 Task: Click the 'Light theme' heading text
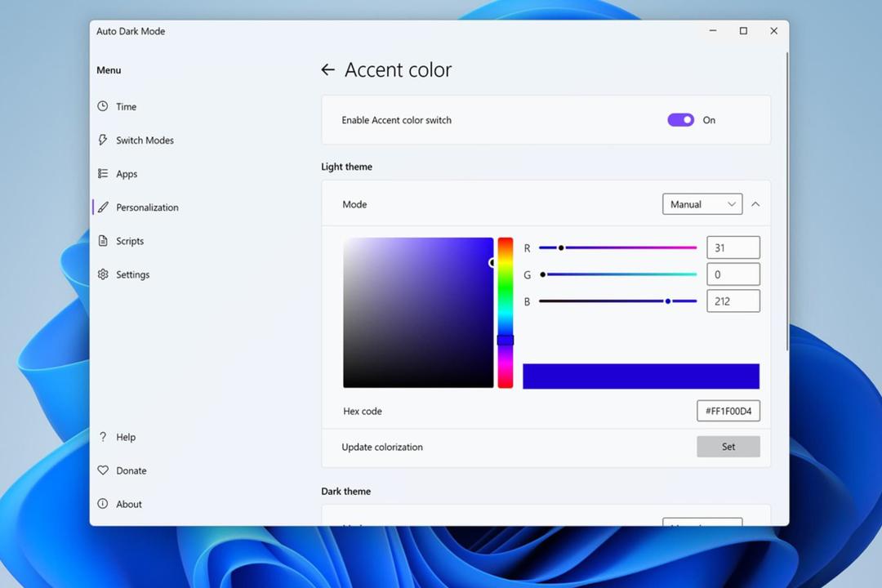tap(346, 167)
